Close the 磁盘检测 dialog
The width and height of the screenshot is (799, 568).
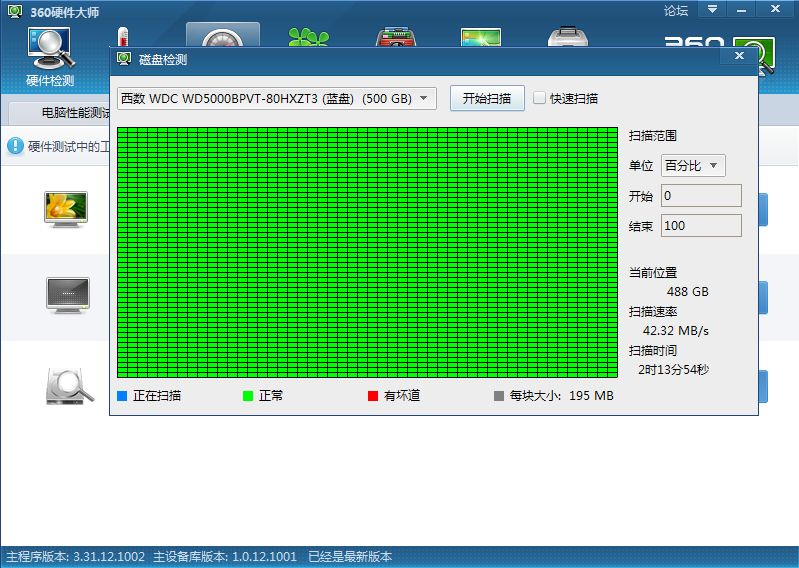click(740, 57)
